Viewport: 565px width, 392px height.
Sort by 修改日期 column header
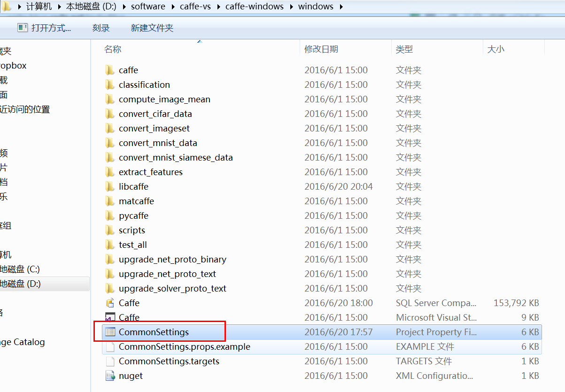(x=321, y=49)
